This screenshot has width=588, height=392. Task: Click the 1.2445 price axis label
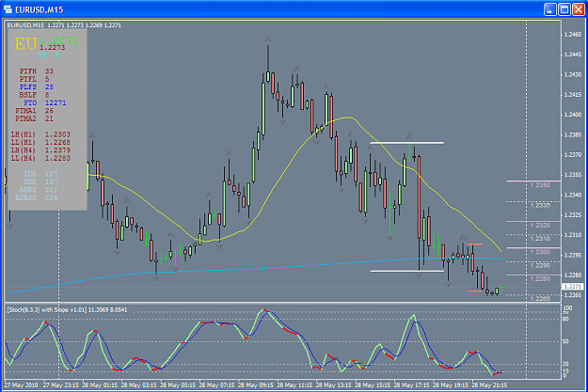[x=573, y=55]
